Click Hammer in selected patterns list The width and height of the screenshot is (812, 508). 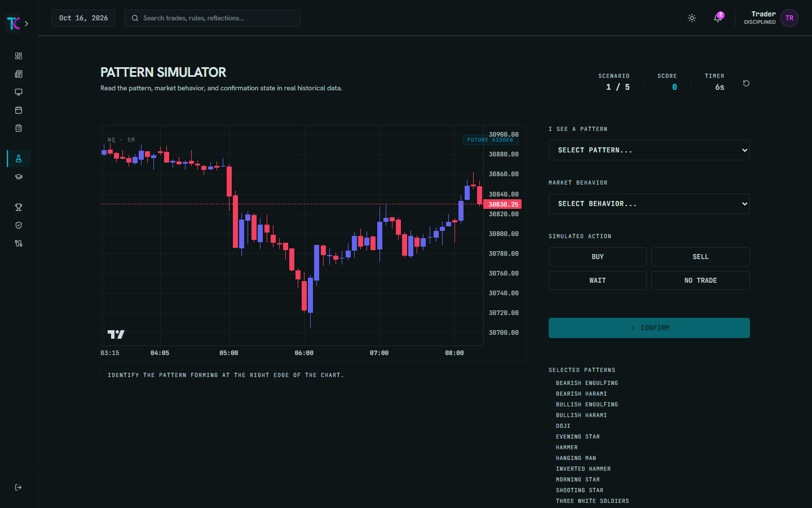tap(567, 448)
